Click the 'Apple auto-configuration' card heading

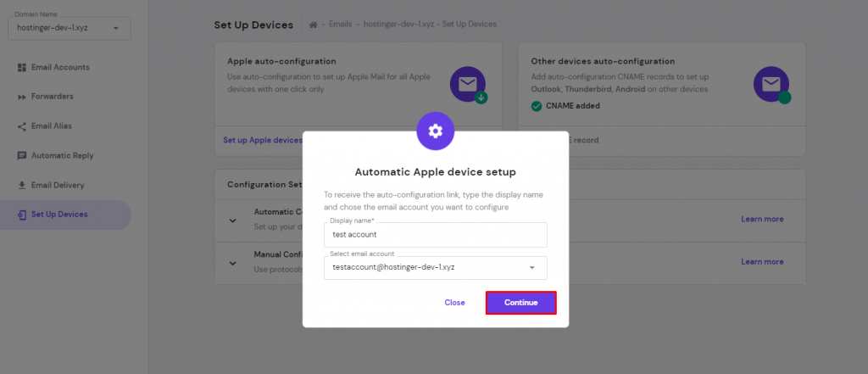pos(281,61)
